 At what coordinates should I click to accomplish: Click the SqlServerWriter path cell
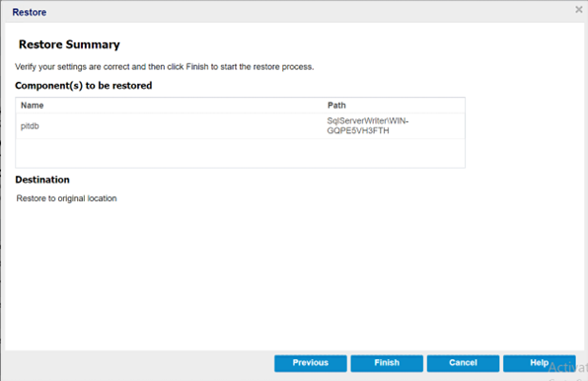tap(367, 126)
